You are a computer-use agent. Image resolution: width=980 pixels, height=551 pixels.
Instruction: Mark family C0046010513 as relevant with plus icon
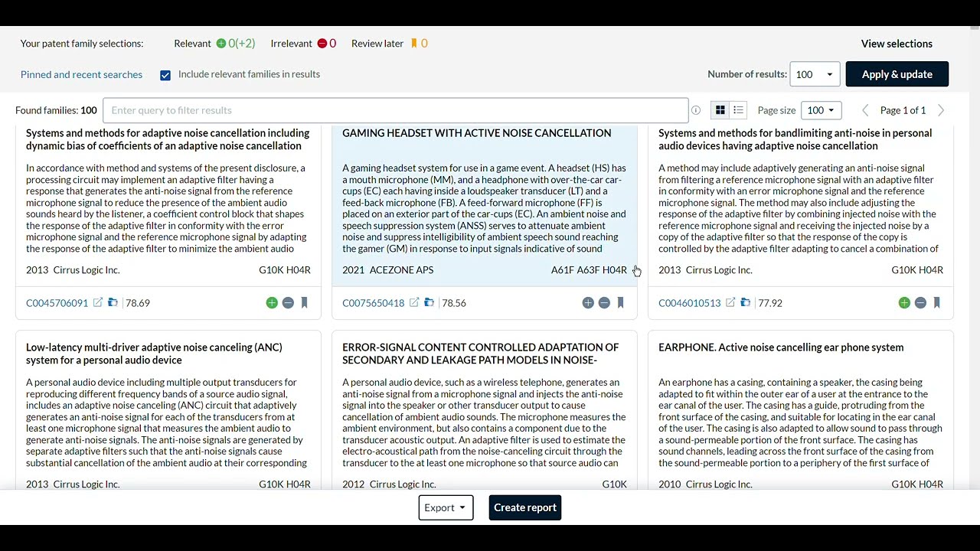904,303
